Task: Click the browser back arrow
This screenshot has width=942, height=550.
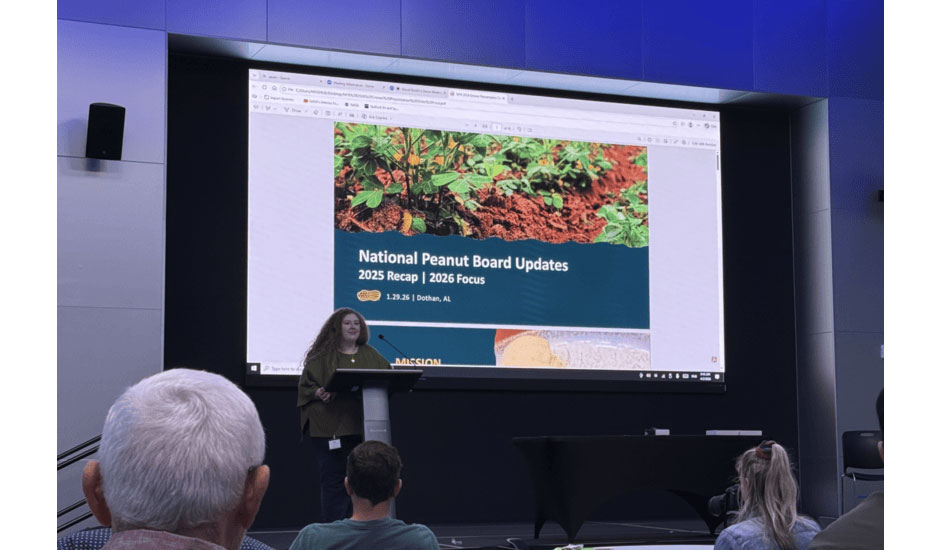Action: 255,87
